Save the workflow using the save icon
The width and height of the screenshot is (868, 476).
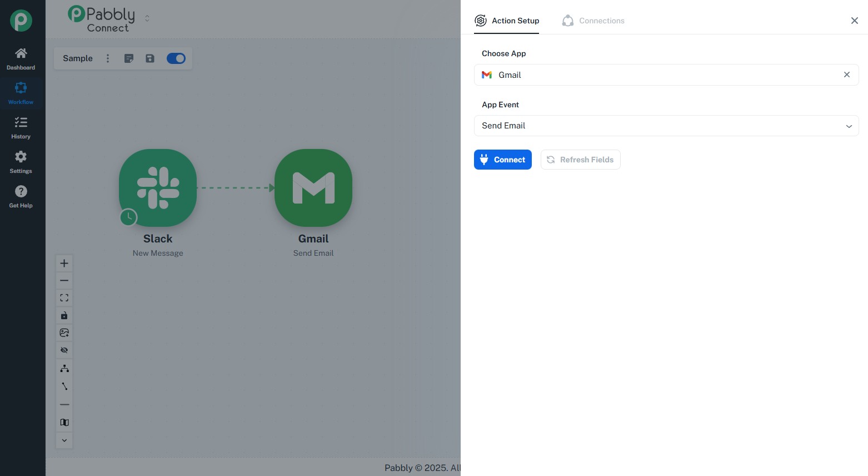tap(149, 58)
